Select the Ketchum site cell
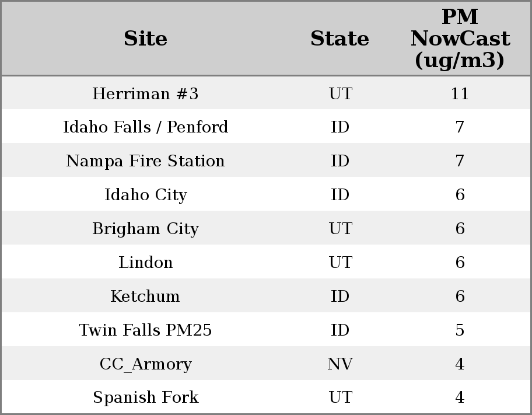Image resolution: width=532 pixels, height=415 pixels. coord(145,297)
